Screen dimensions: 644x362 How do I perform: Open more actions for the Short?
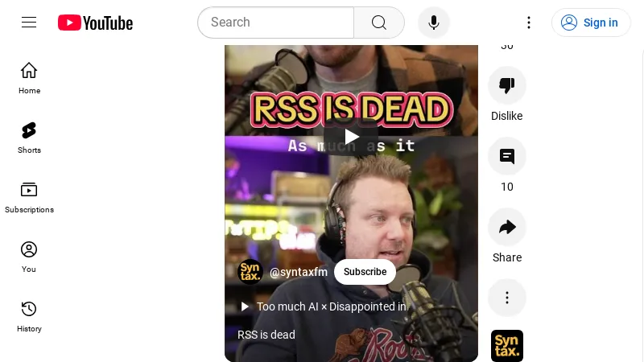click(507, 298)
